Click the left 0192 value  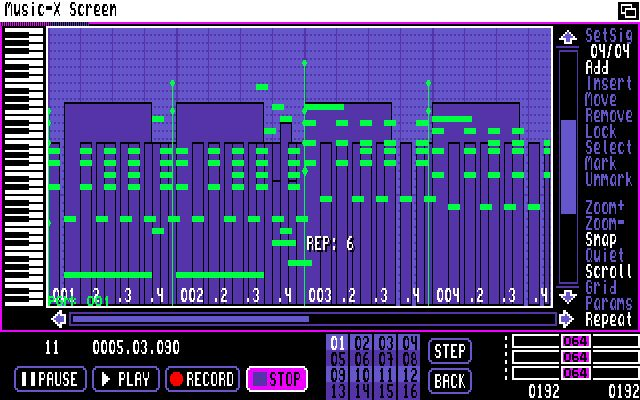point(544,391)
